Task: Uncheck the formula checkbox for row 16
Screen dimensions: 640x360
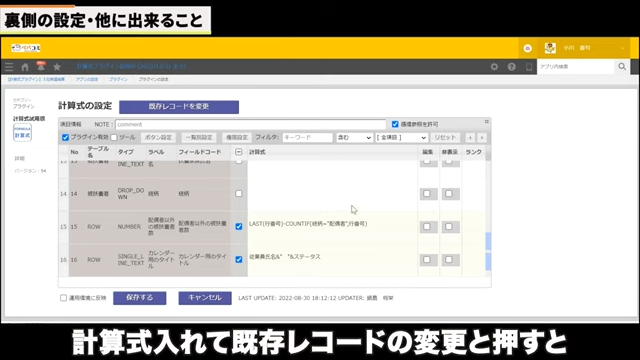Action: [x=239, y=260]
